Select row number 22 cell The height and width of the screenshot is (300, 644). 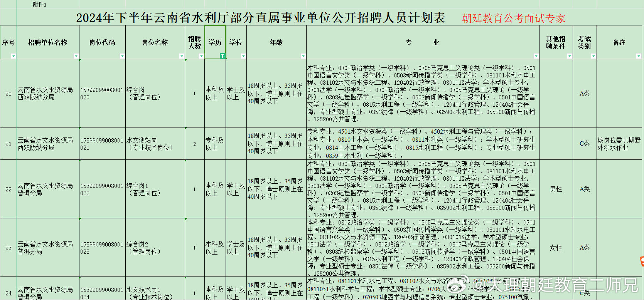8,189
